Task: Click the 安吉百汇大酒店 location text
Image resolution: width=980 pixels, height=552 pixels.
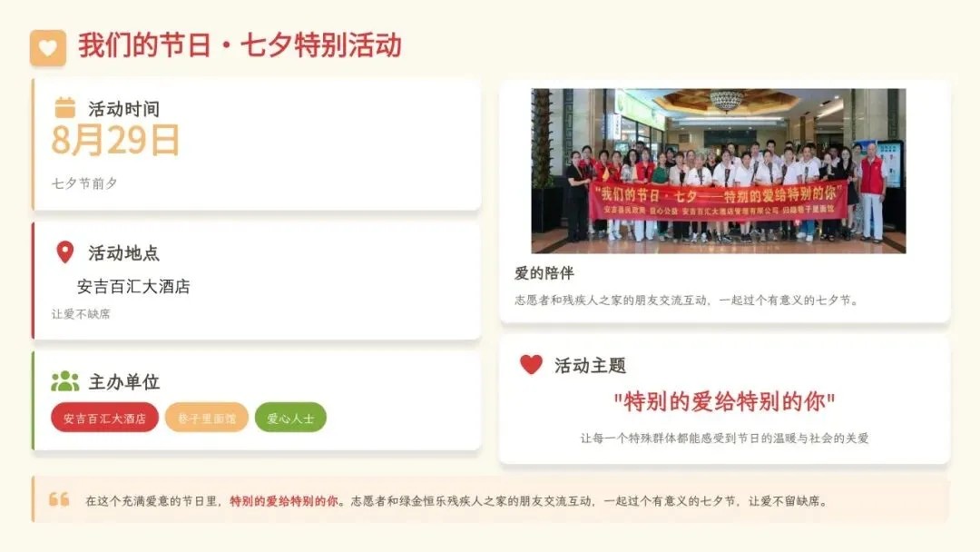Action: point(133,286)
